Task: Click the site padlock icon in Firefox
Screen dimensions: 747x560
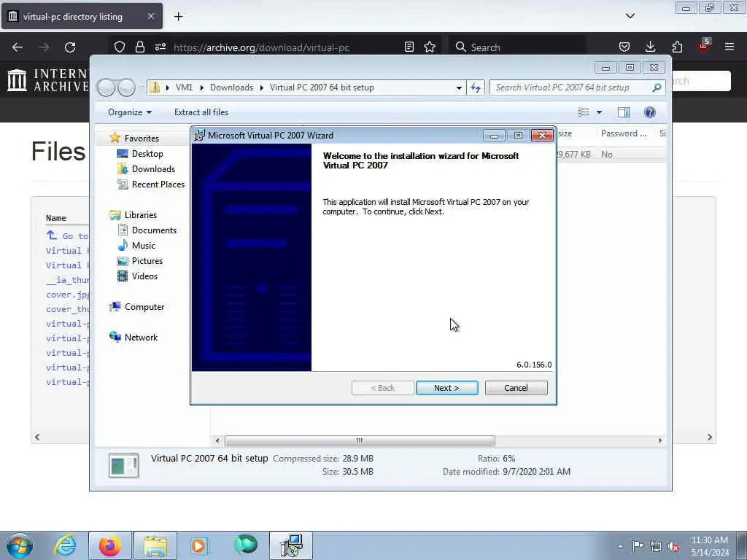Action: point(139,47)
